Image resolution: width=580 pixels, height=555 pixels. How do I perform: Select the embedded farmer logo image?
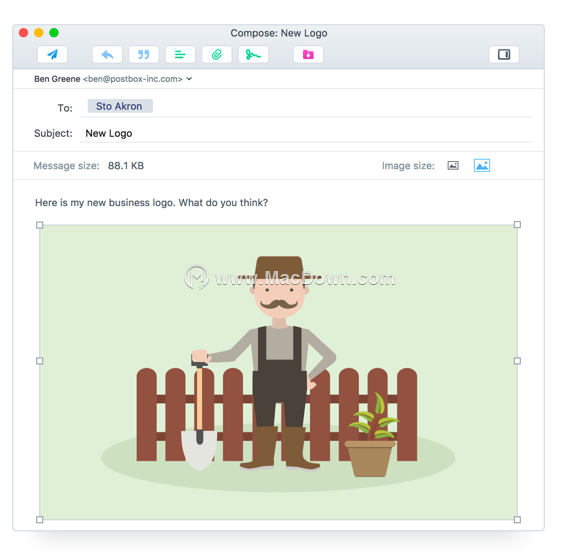278,372
